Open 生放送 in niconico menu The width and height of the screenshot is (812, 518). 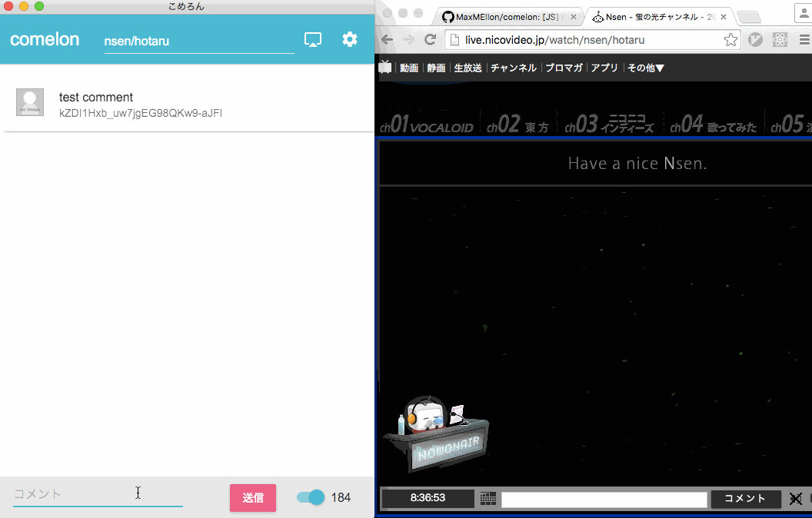click(x=468, y=68)
